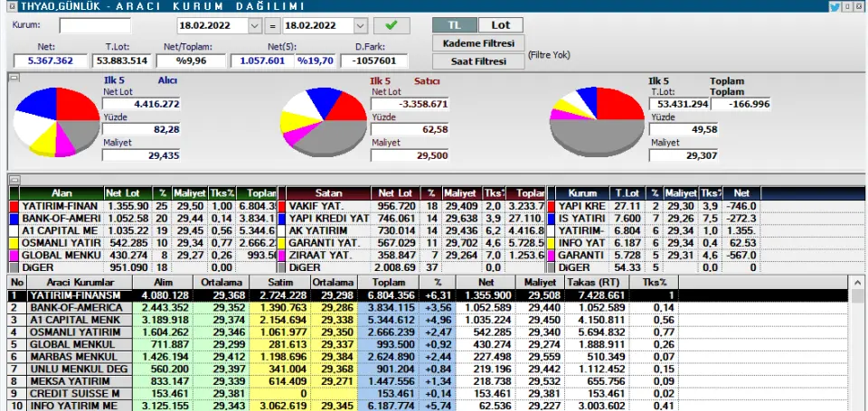This screenshot has width=868, height=411.
Task: Switch display to Lot mode
Action: (500, 25)
